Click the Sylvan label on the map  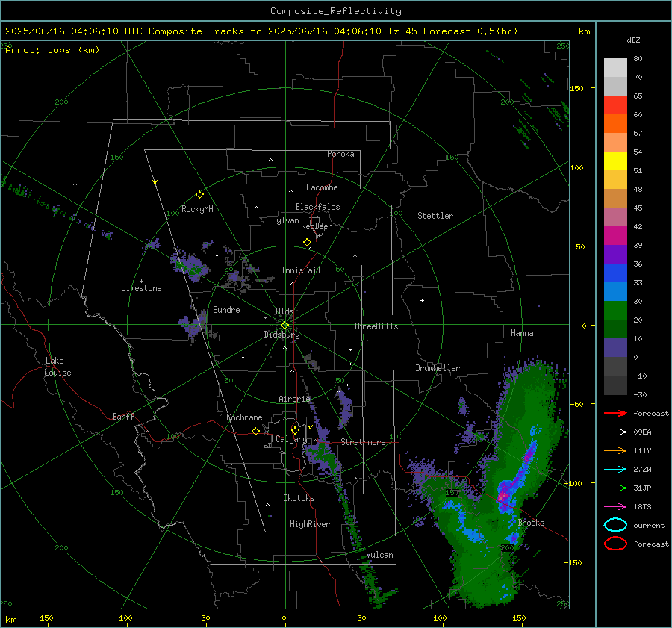click(x=285, y=220)
